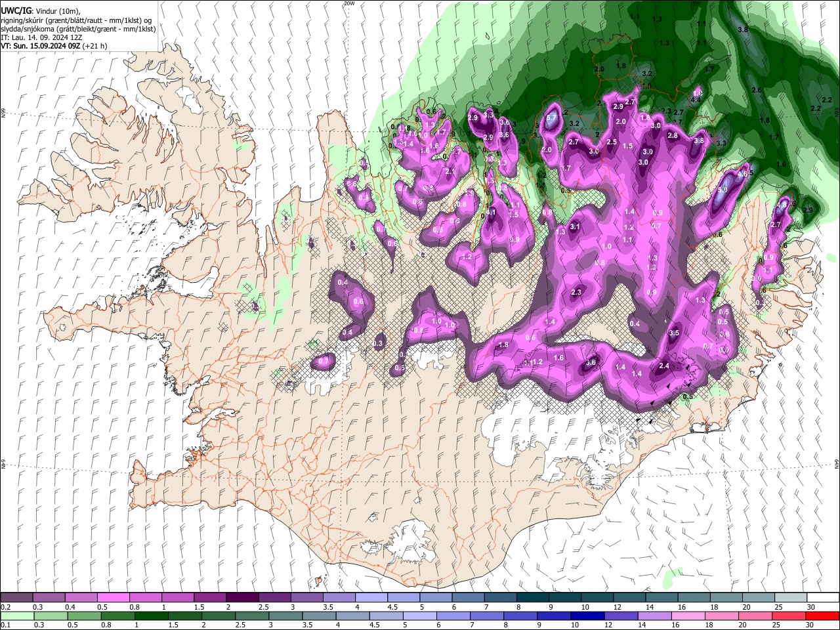Pick the deep blue rain swatch for 10–12
This screenshot has width=840, height=630.
(587, 616)
